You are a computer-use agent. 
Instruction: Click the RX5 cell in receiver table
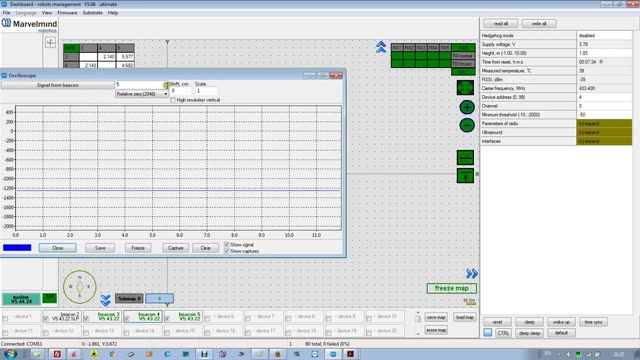click(x=445, y=48)
